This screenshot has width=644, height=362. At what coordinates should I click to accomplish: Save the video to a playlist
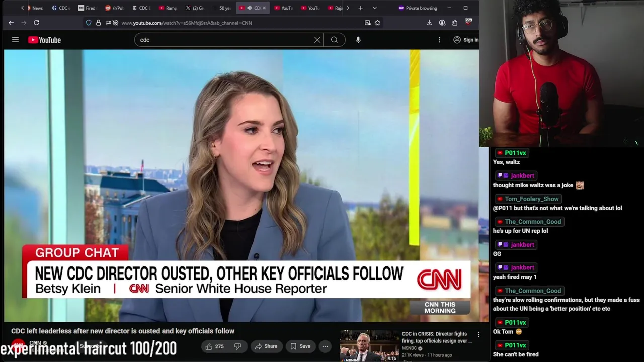pyautogui.click(x=300, y=346)
